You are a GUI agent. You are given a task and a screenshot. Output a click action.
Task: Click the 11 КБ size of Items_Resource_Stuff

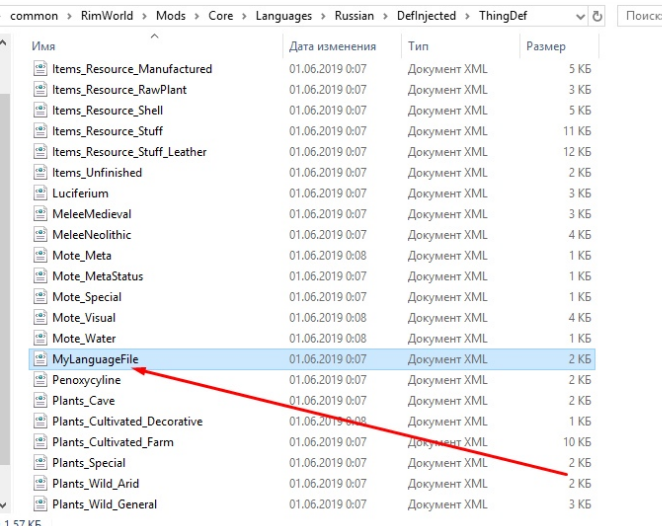577,130
